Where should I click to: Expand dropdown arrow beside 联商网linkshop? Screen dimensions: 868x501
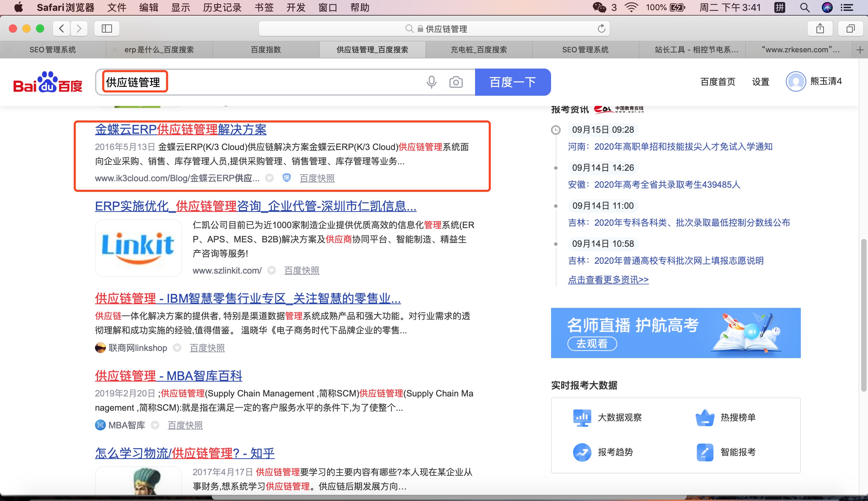(x=177, y=348)
